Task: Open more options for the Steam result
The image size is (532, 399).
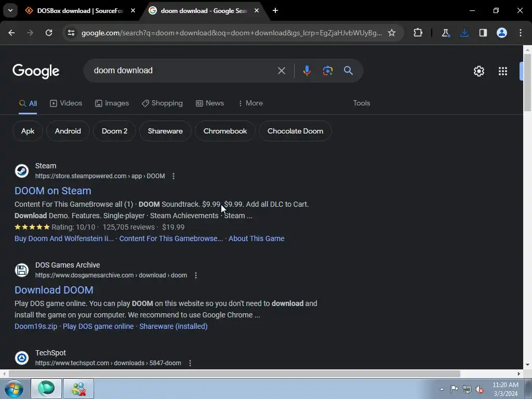Action: pyautogui.click(x=174, y=176)
